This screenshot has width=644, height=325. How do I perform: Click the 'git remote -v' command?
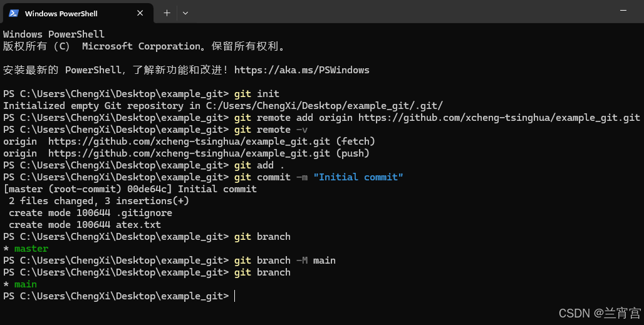pyautogui.click(x=271, y=130)
